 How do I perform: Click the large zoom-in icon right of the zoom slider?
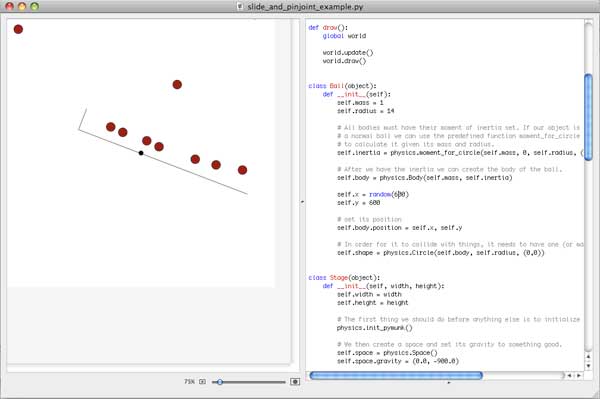tap(295, 381)
